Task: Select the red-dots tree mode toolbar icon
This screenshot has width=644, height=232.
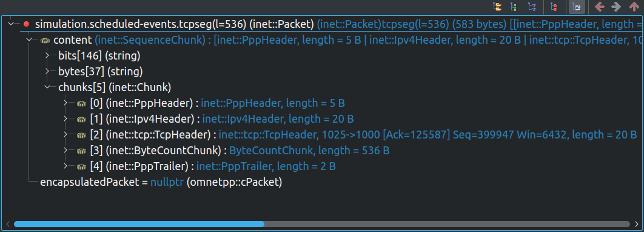Action: point(553,7)
